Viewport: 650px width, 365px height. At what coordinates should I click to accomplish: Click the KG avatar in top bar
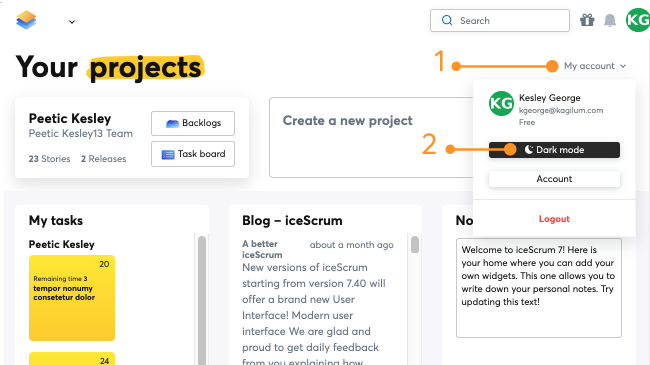click(638, 20)
